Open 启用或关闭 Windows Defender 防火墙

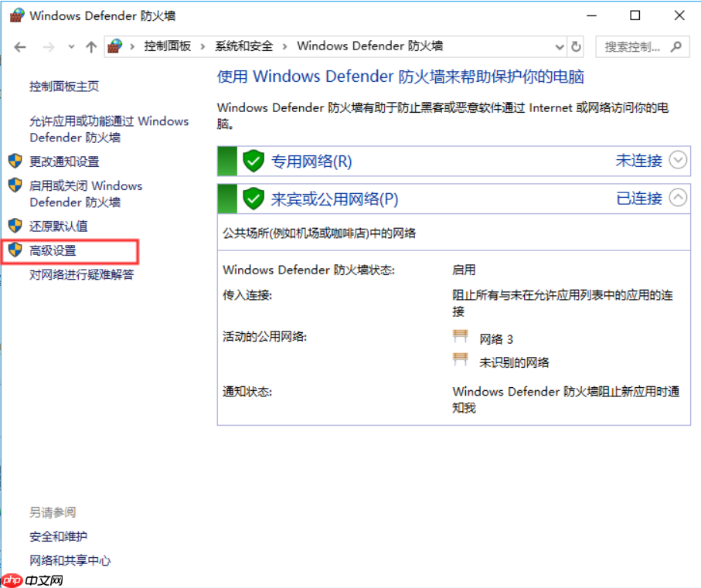pyautogui.click(x=86, y=193)
